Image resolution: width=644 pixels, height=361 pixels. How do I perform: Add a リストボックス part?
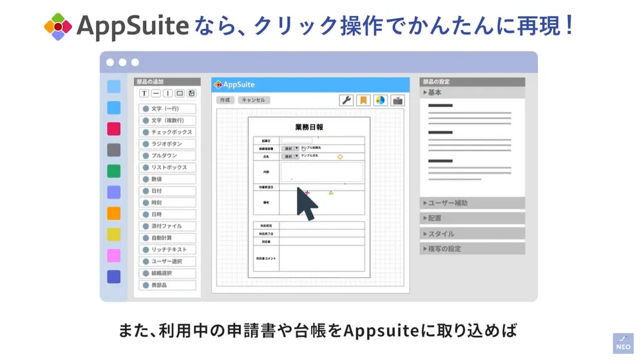tap(167, 167)
